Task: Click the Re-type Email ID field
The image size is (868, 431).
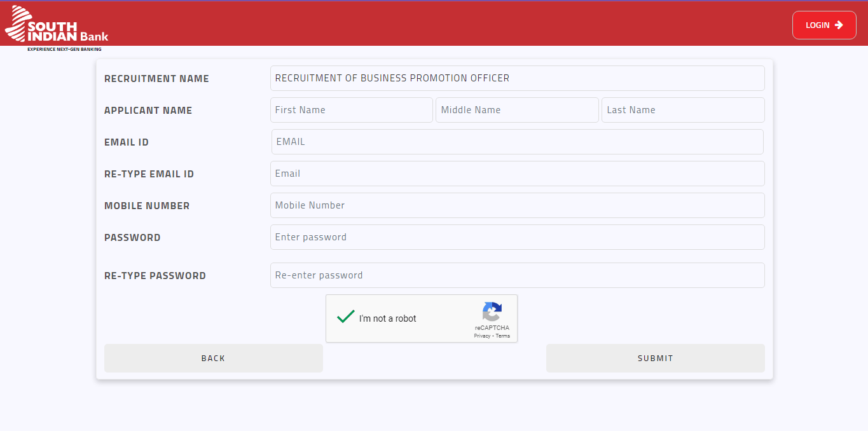Action: point(517,174)
